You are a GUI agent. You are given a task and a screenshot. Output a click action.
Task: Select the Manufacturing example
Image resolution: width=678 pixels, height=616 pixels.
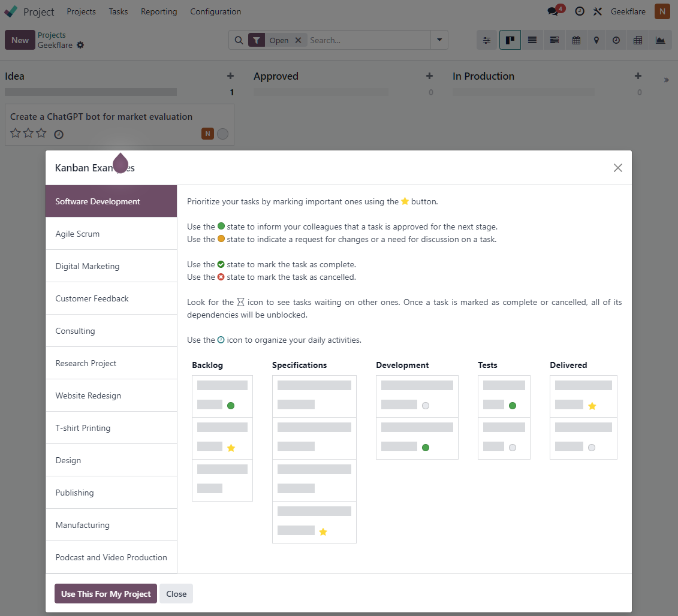(x=111, y=526)
